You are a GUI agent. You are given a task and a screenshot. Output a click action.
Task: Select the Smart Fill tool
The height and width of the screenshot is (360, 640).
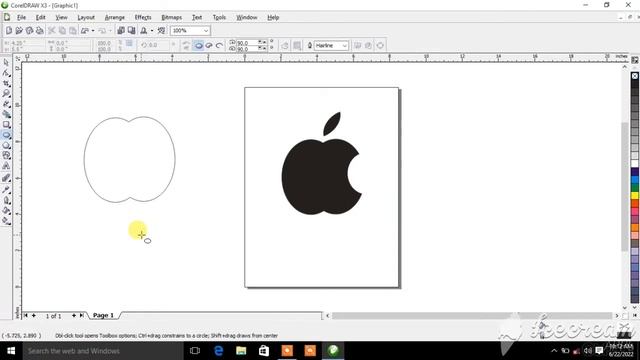click(6, 114)
